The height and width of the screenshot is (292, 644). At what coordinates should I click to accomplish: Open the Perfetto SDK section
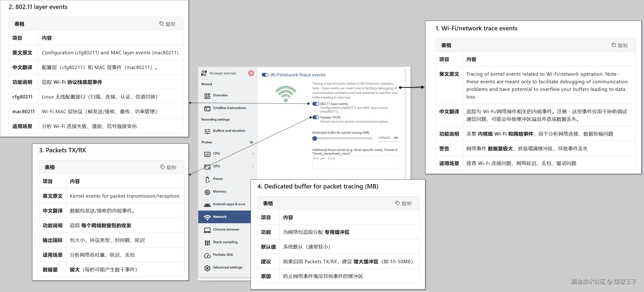point(223,255)
